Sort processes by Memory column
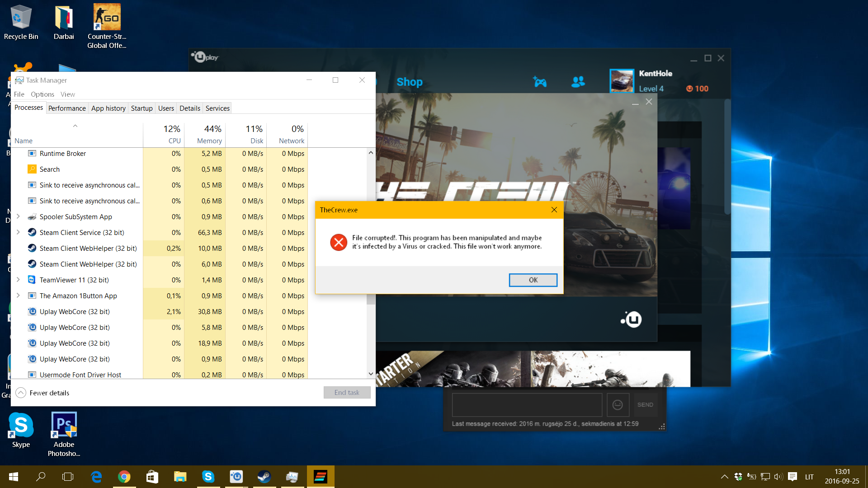The height and width of the screenshot is (488, 868). click(204, 135)
